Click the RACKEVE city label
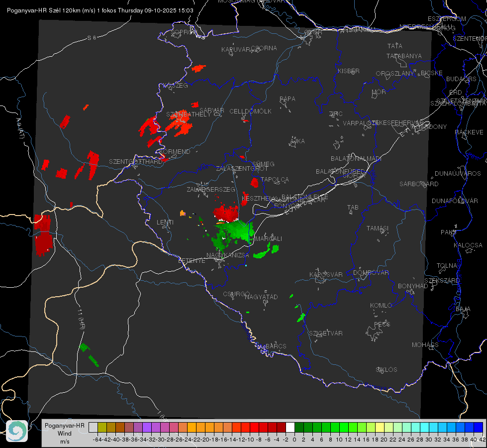This screenshot has width=487, height=448. click(x=469, y=132)
